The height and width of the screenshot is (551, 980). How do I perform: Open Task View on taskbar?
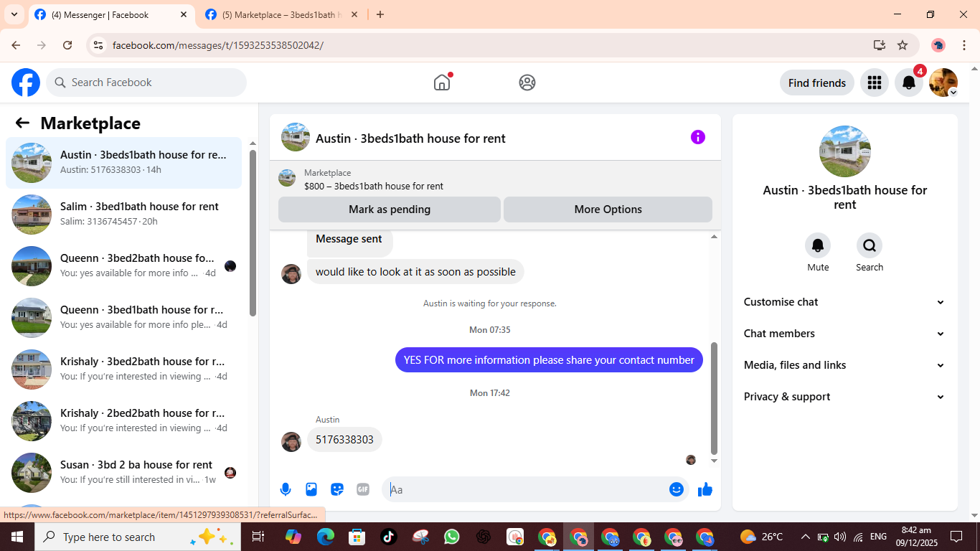tap(258, 537)
